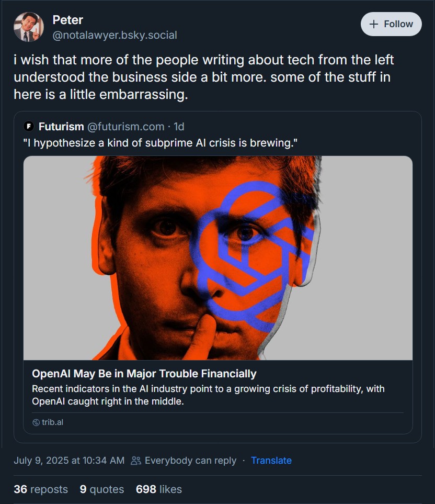This screenshot has width=435, height=504.
Task: Open the Futurism account name link
Action: pos(61,126)
